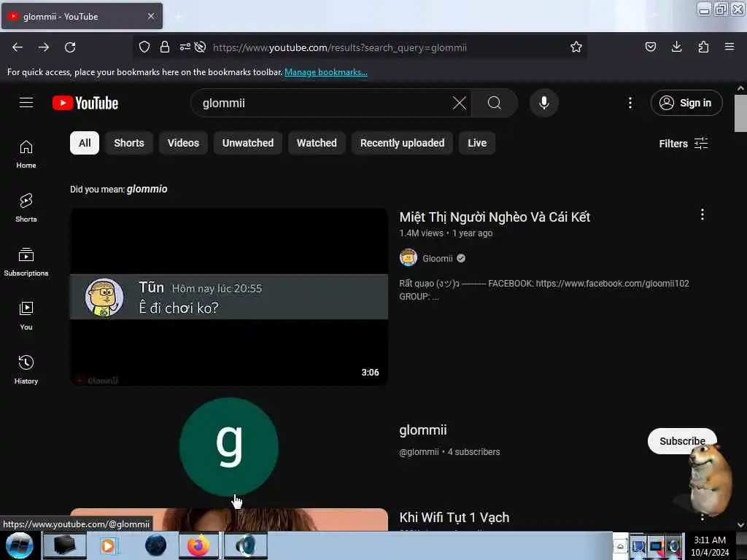Click the page vertical scrollbar thumb

pyautogui.click(x=740, y=113)
